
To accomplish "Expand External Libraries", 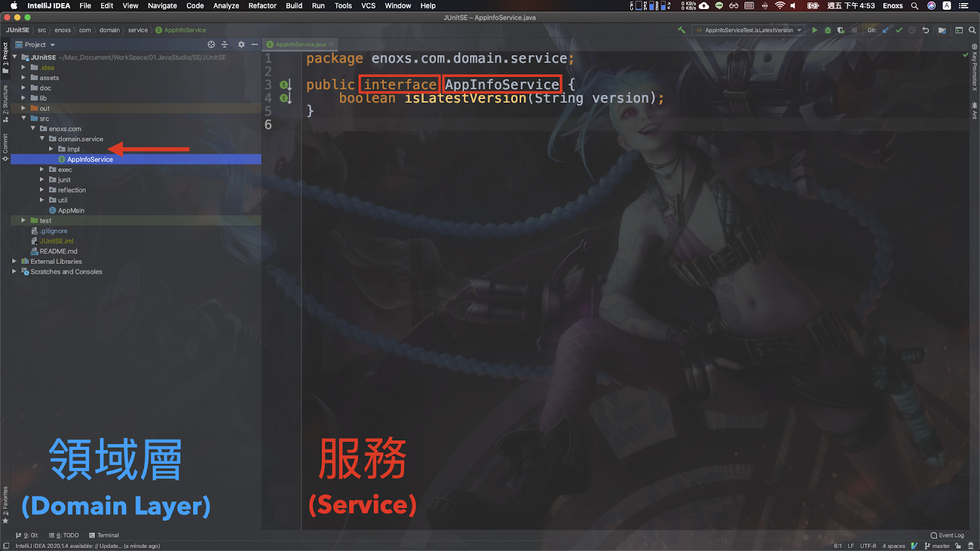I will 15,261.
